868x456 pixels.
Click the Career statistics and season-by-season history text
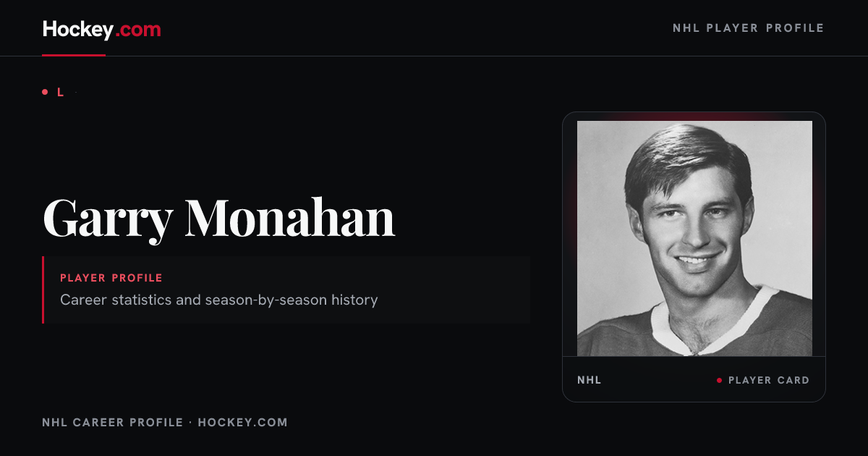(219, 300)
